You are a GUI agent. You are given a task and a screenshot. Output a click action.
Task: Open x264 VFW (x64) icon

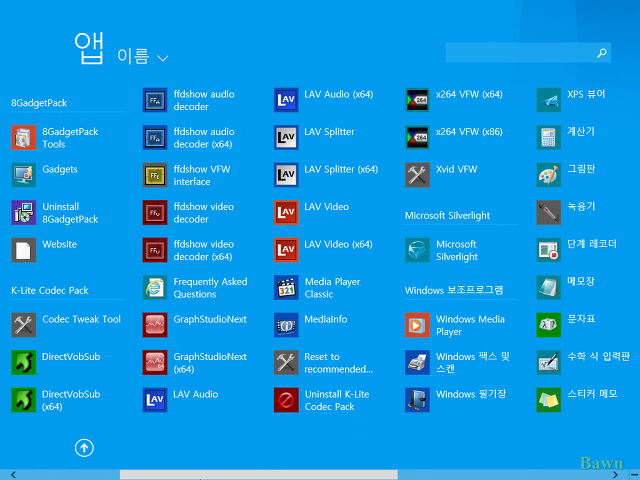pyautogui.click(x=417, y=100)
